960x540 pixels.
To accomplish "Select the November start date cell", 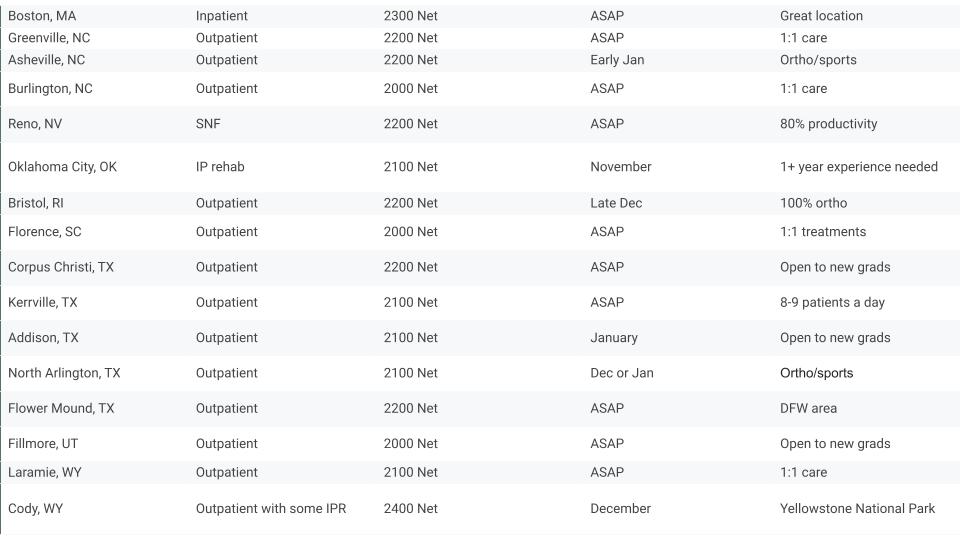I will (x=620, y=167).
